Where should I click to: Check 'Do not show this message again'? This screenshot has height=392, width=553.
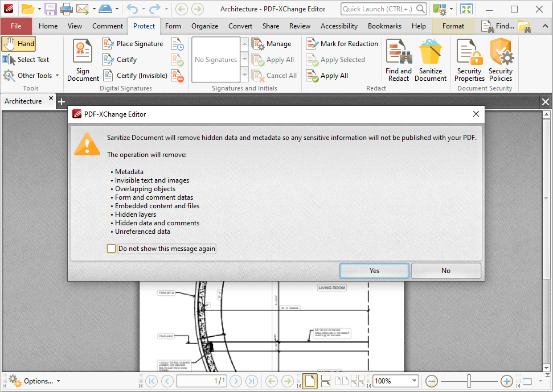(x=111, y=248)
